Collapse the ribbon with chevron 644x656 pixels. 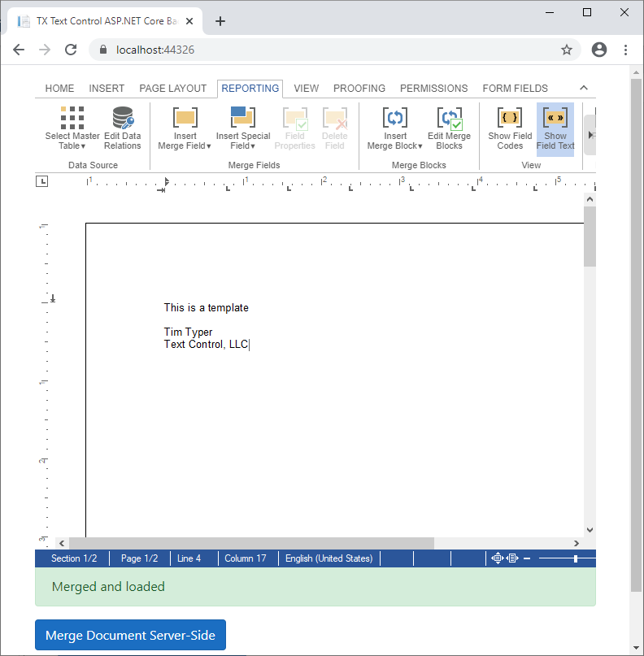click(584, 88)
